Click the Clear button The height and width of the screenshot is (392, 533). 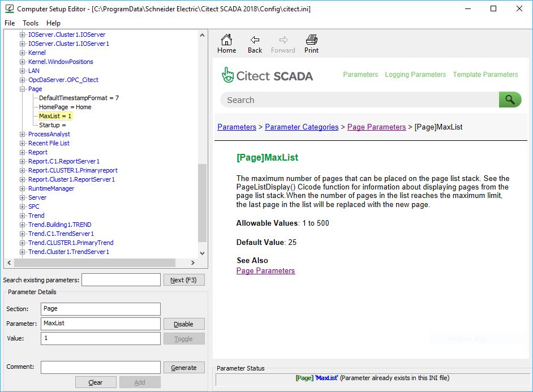96,382
